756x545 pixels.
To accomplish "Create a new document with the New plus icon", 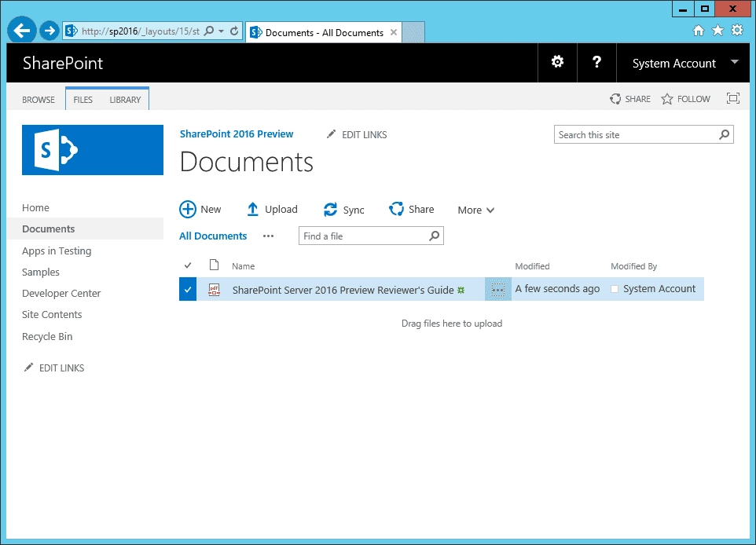I will tap(188, 209).
